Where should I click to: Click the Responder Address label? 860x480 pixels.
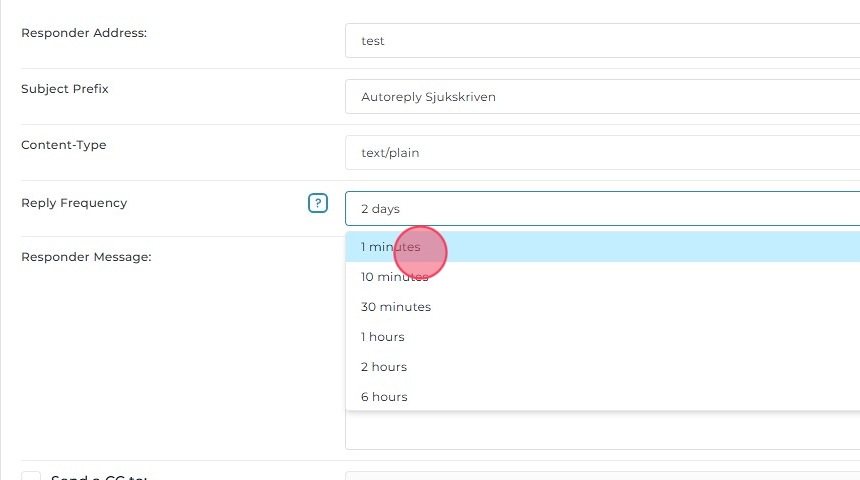tap(84, 33)
